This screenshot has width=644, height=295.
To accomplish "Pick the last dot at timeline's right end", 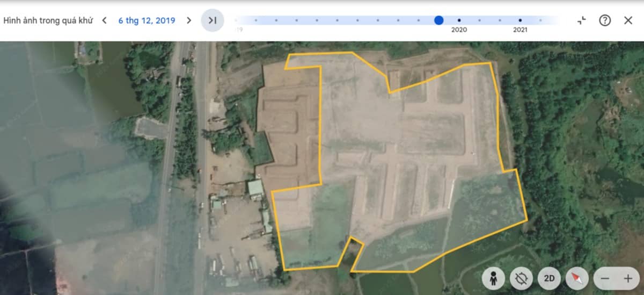I will (x=540, y=20).
